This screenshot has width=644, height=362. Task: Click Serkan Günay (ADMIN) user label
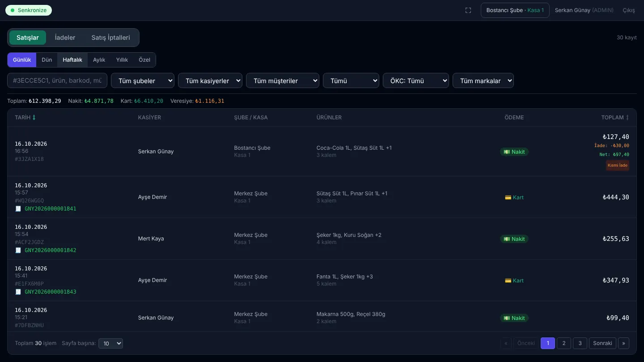click(584, 10)
